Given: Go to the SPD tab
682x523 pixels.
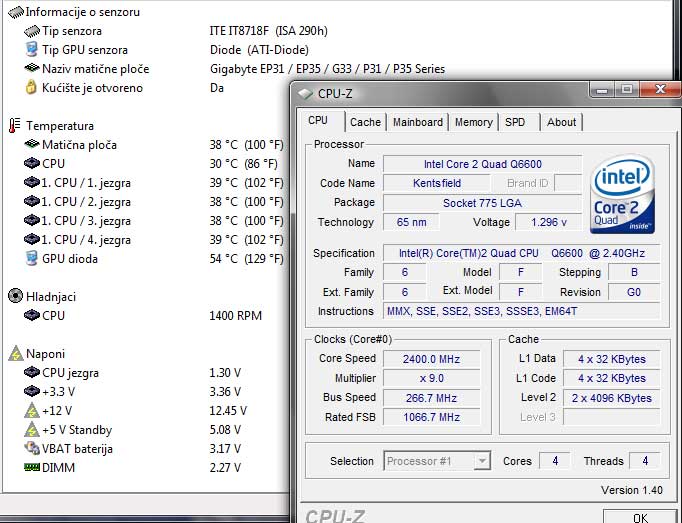Looking at the screenshot, I should [x=515, y=122].
